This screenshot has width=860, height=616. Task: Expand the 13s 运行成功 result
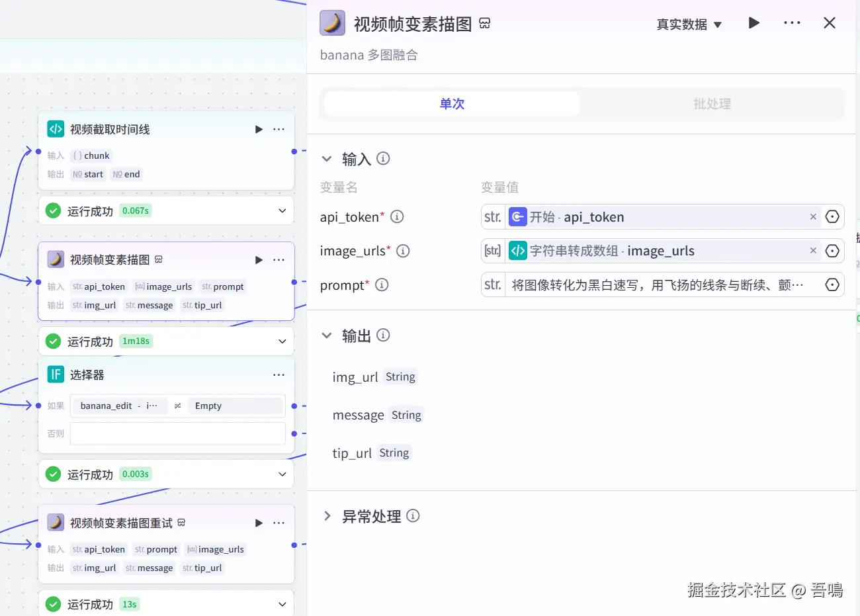click(x=282, y=604)
